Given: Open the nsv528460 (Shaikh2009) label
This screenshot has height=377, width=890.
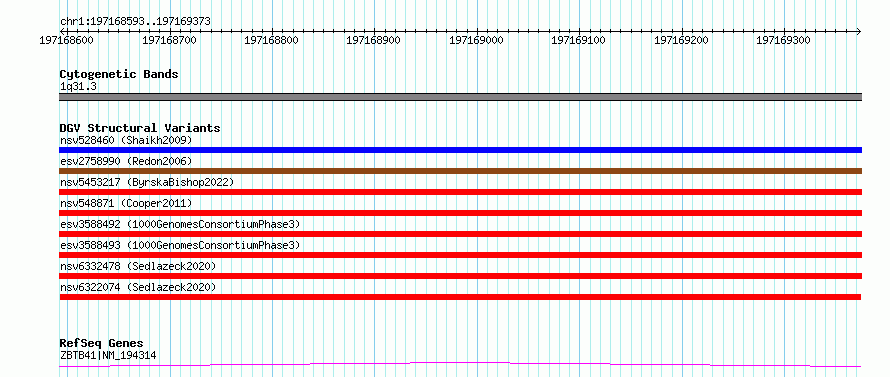Looking at the screenshot, I should [126, 140].
